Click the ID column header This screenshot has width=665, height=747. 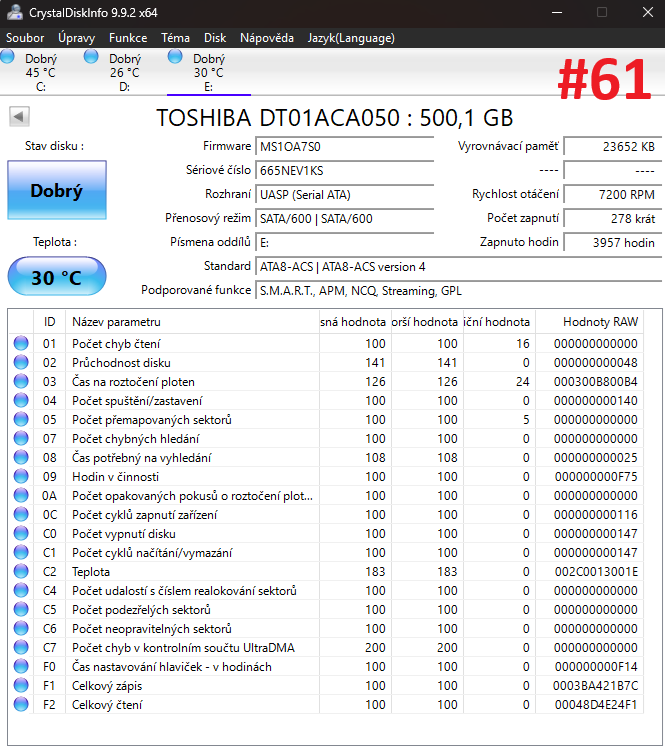pos(50,322)
